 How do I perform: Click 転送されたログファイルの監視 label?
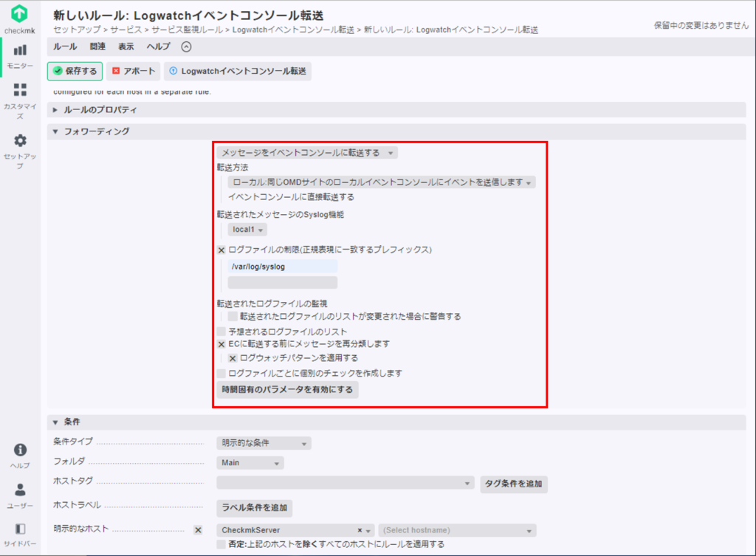click(272, 303)
